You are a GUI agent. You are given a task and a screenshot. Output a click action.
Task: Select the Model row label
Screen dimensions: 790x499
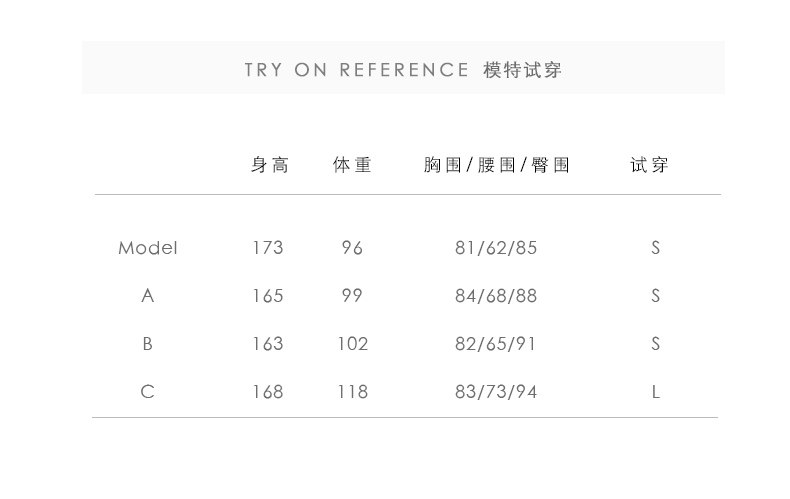pyautogui.click(x=147, y=248)
